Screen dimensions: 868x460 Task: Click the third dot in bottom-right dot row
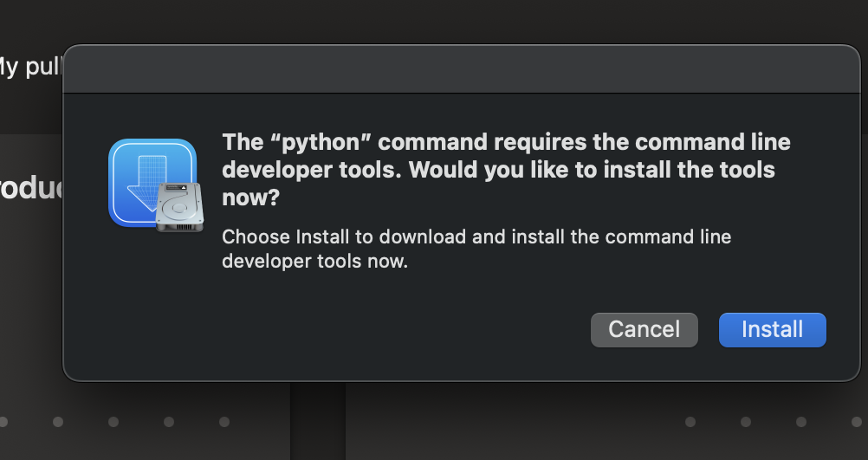(x=801, y=422)
